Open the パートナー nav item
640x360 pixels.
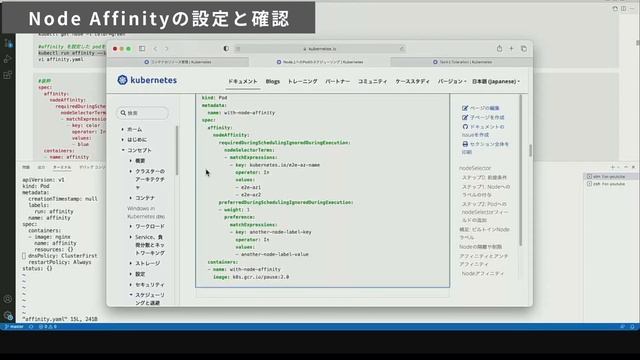338,81
